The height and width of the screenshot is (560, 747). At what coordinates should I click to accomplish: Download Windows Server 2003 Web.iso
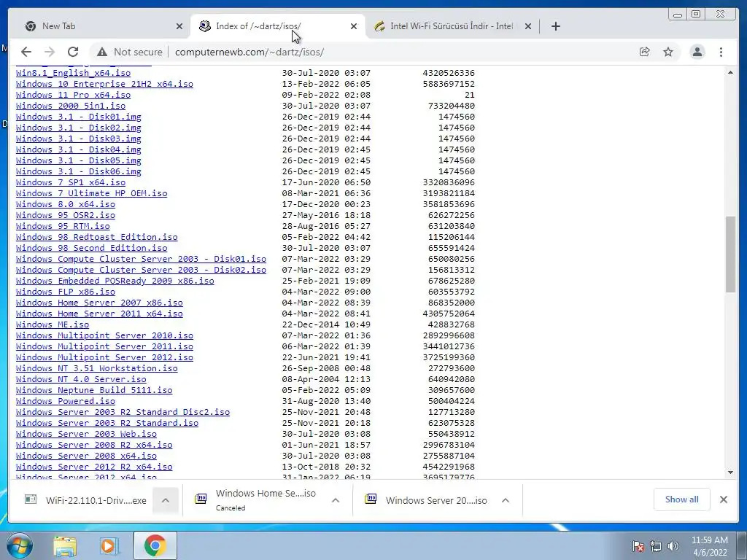86,435
